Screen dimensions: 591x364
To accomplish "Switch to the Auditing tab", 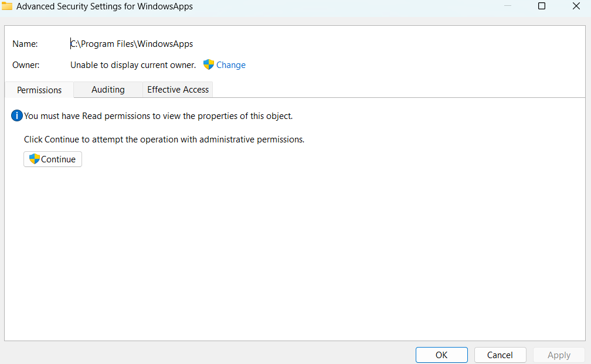I will point(108,90).
